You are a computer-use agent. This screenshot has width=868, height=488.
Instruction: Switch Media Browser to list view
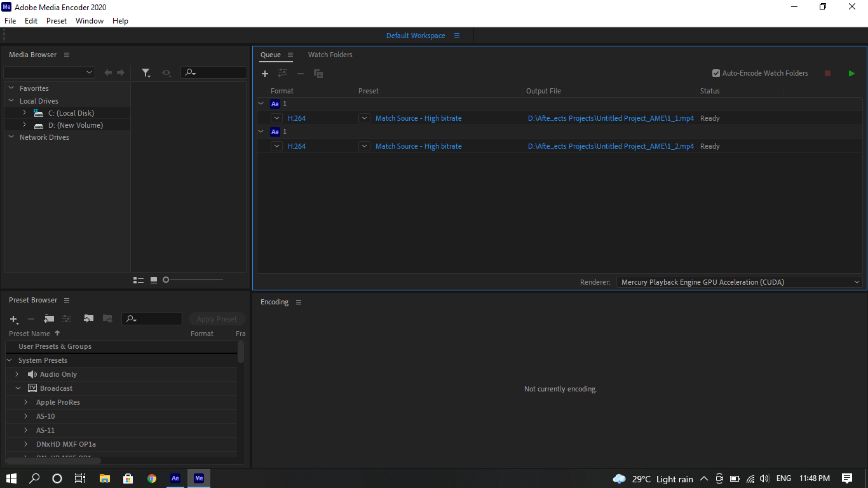click(139, 280)
